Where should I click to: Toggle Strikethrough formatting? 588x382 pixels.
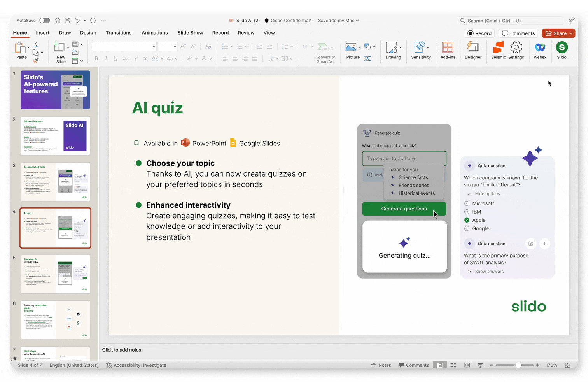point(126,58)
